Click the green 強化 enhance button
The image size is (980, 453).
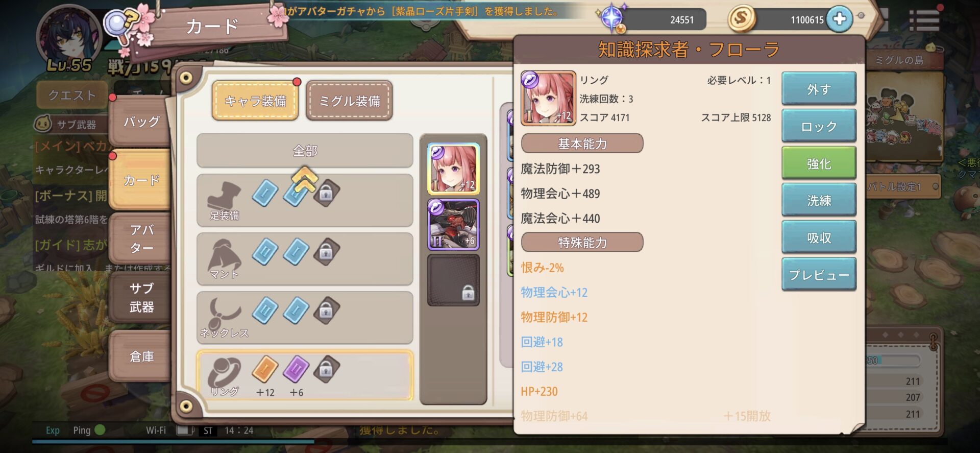(819, 163)
